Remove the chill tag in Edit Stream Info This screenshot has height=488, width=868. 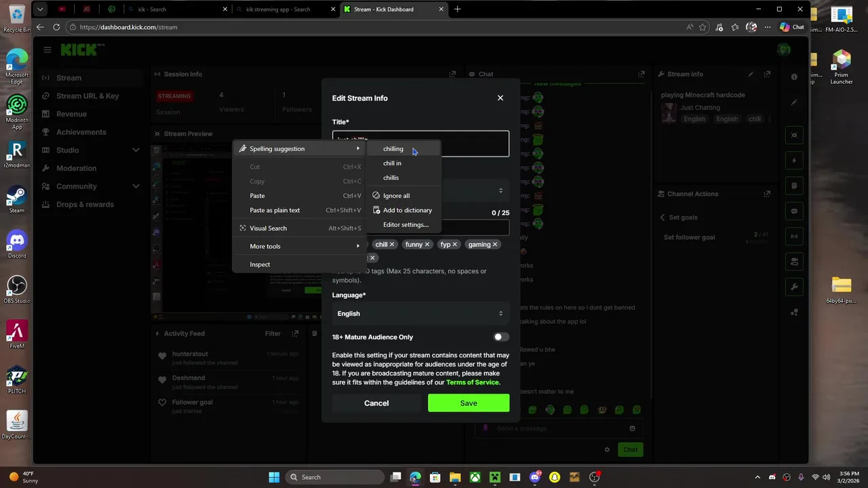pos(392,245)
